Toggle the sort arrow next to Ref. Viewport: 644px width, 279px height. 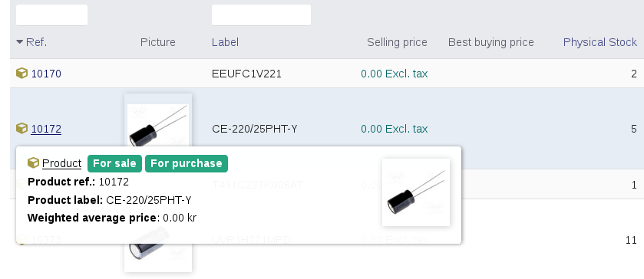pyautogui.click(x=20, y=42)
